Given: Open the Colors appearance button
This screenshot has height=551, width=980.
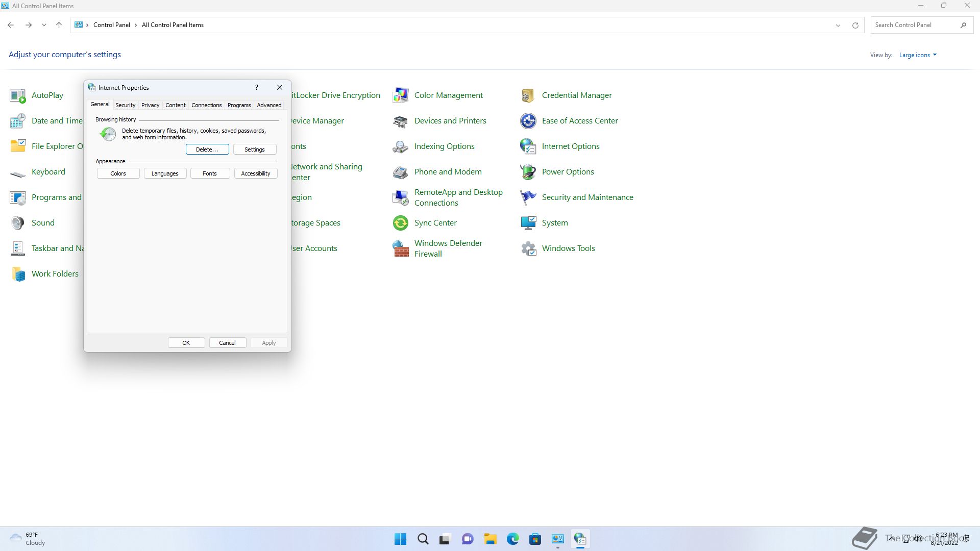Looking at the screenshot, I should (118, 173).
